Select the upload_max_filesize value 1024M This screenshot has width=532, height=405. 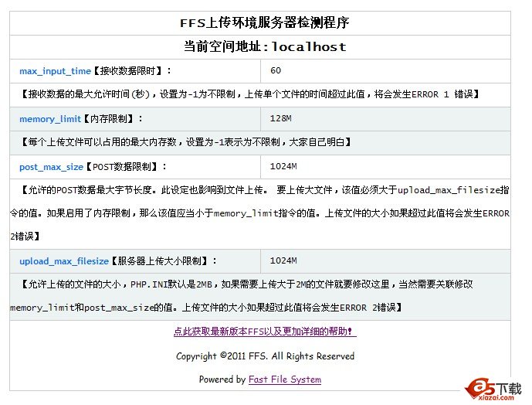(283, 260)
